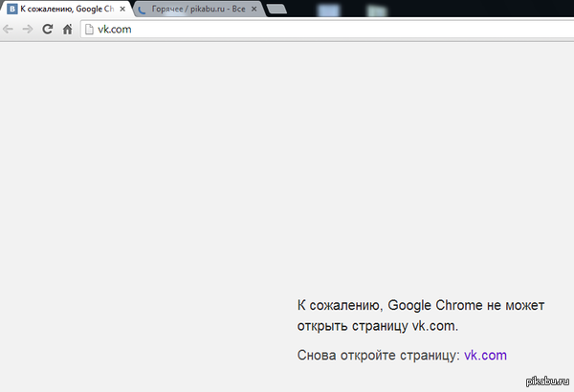The image size is (574, 392).
Task: Select the "К сожалению, Google Ch" tab
Action: [65, 9]
